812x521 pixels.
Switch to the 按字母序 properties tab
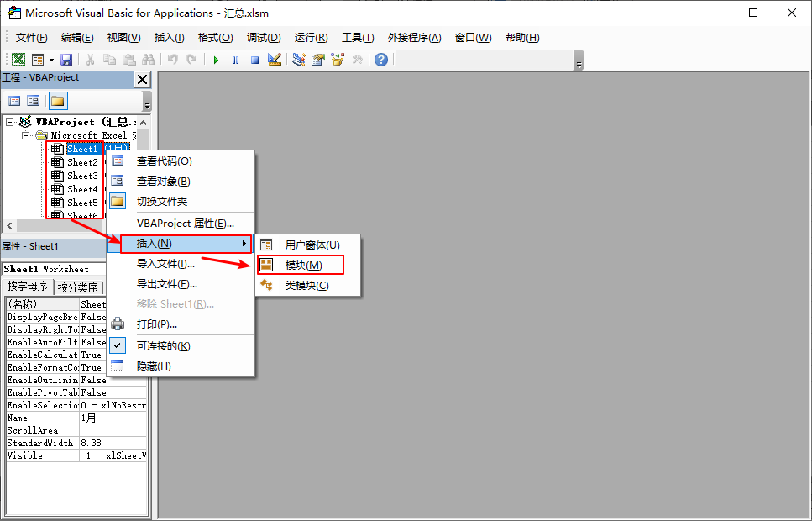pos(28,287)
